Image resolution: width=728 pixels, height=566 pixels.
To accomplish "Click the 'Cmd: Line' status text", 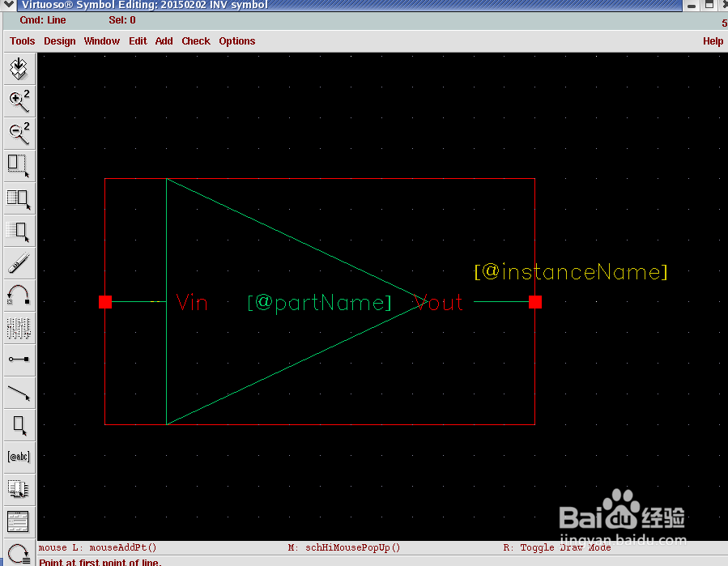I will (43, 20).
